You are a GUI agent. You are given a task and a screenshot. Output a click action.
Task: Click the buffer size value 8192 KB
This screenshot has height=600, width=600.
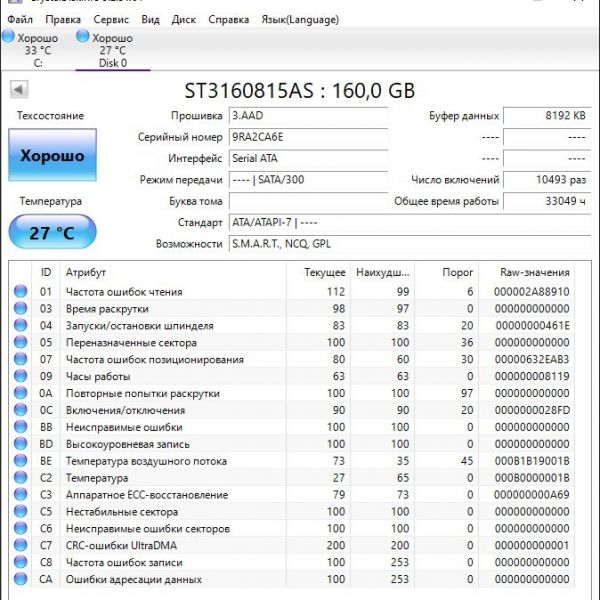[x=547, y=116]
